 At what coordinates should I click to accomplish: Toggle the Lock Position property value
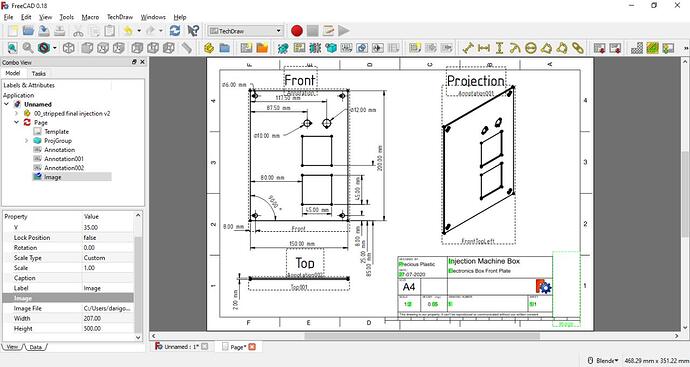pos(108,237)
